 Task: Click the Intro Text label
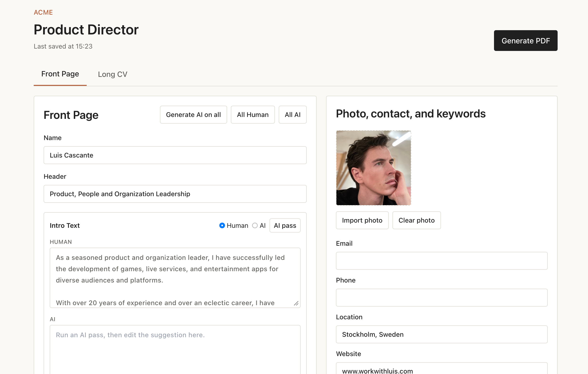65,225
